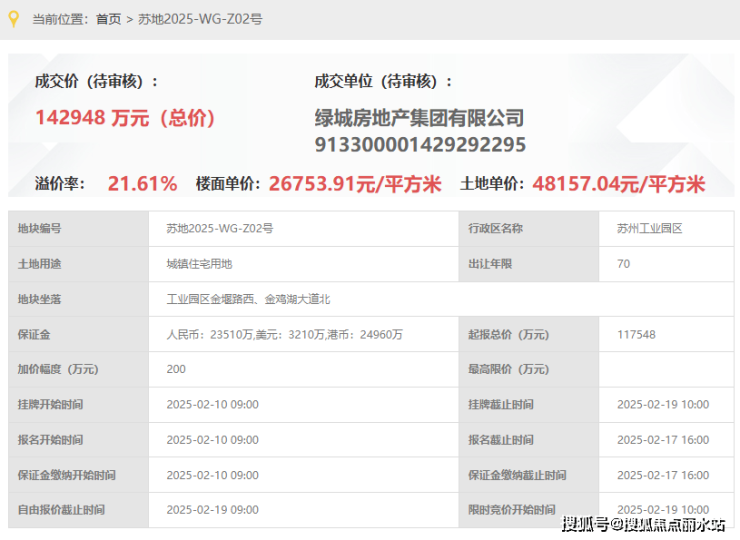The image size is (740, 540).
Task: Select the company code 913300001429292295
Action: pos(420,145)
